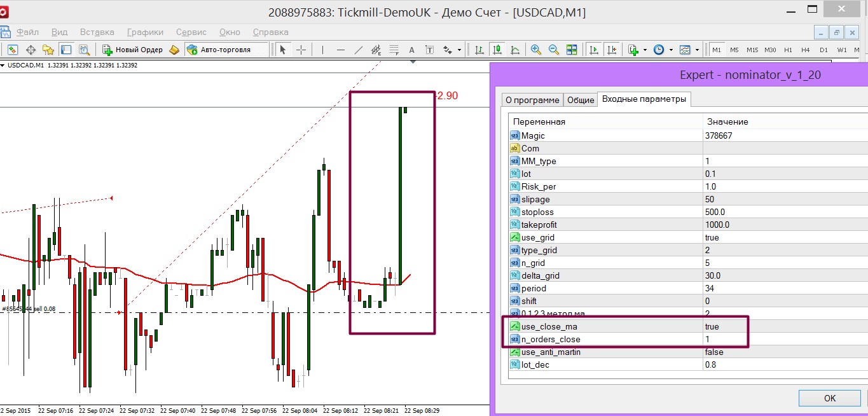Switch chart to candlesticks
Viewport: 868px width, 416px height.
(x=497, y=50)
